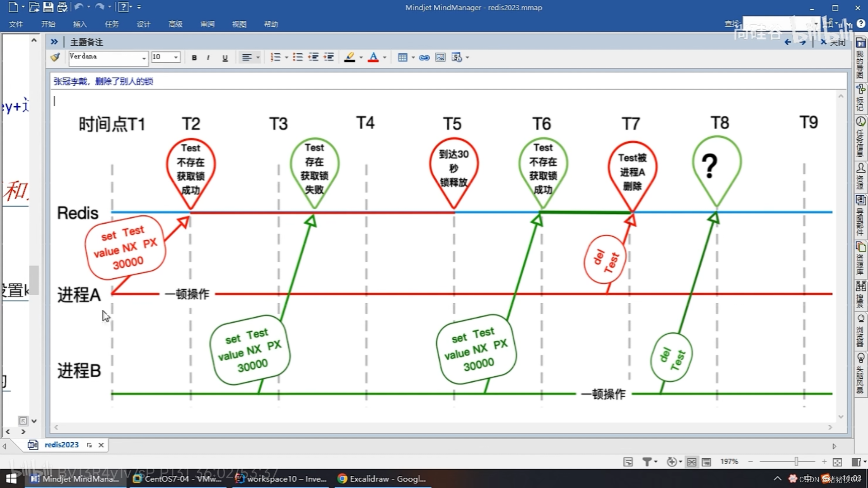
Task: Click the zoom out minus button
Action: point(751,461)
